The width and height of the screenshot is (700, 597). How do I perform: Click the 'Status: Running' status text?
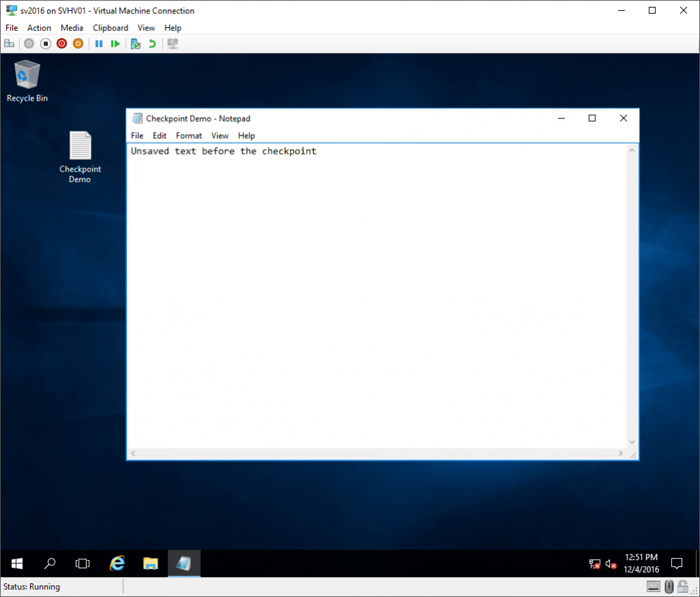click(x=31, y=587)
